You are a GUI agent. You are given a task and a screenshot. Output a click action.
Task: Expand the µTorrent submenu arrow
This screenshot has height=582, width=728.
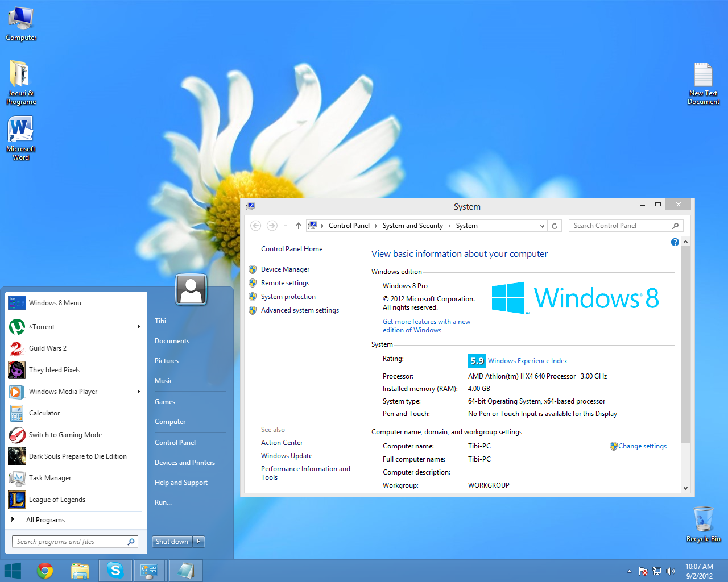click(139, 327)
